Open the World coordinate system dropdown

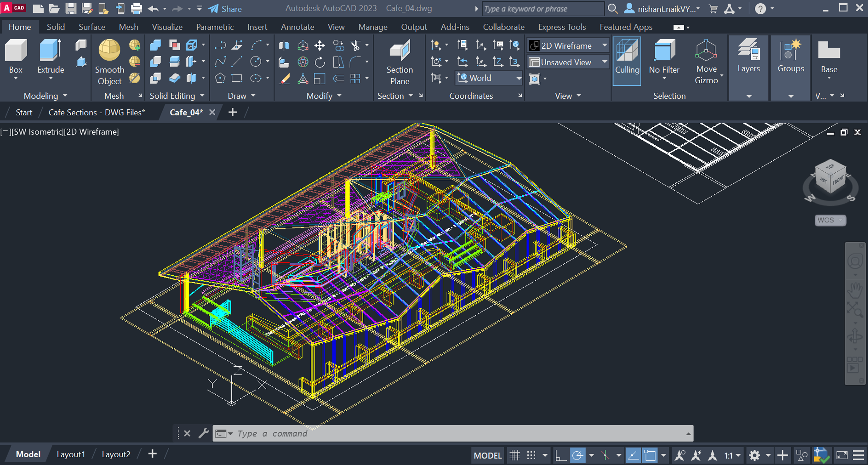click(x=518, y=78)
